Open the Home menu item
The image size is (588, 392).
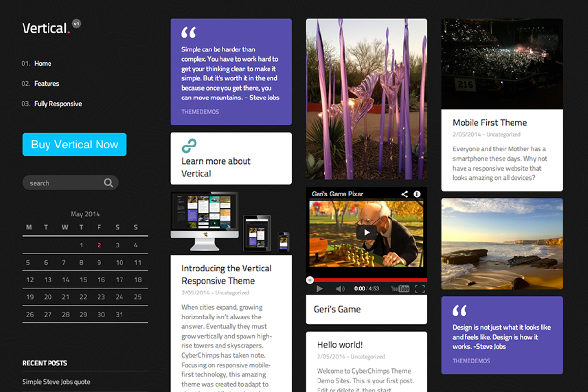(x=43, y=63)
